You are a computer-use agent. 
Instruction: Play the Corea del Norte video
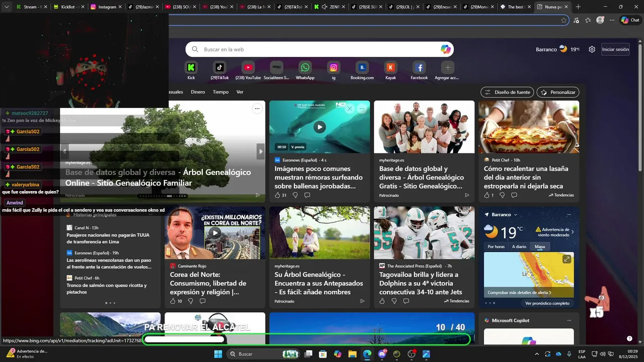(x=215, y=233)
